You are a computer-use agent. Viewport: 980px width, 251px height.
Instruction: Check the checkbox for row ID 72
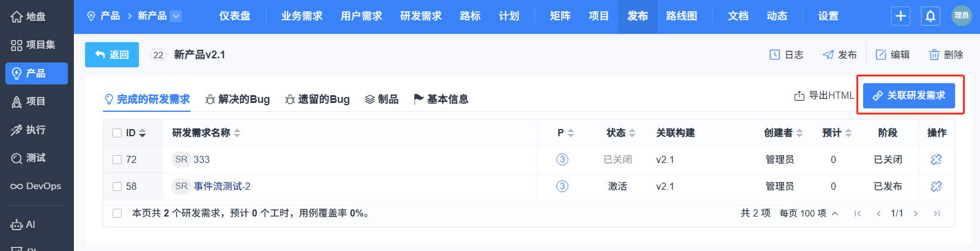[x=117, y=159]
